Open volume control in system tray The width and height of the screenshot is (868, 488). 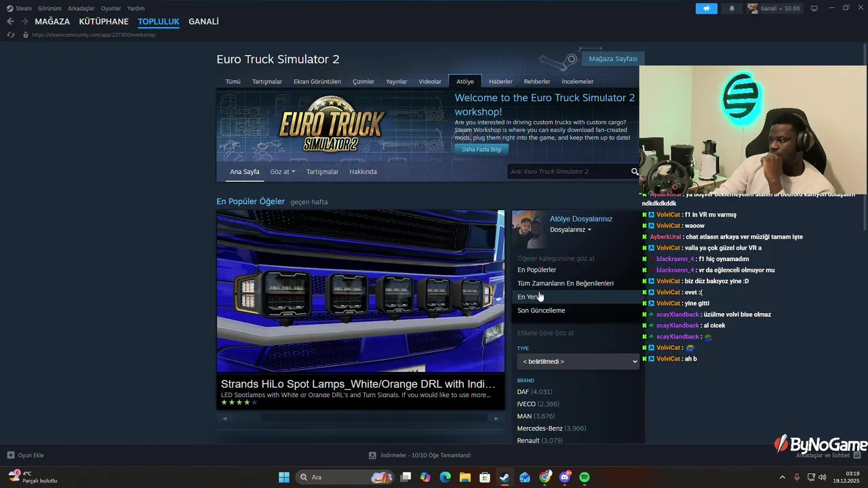[822, 477]
